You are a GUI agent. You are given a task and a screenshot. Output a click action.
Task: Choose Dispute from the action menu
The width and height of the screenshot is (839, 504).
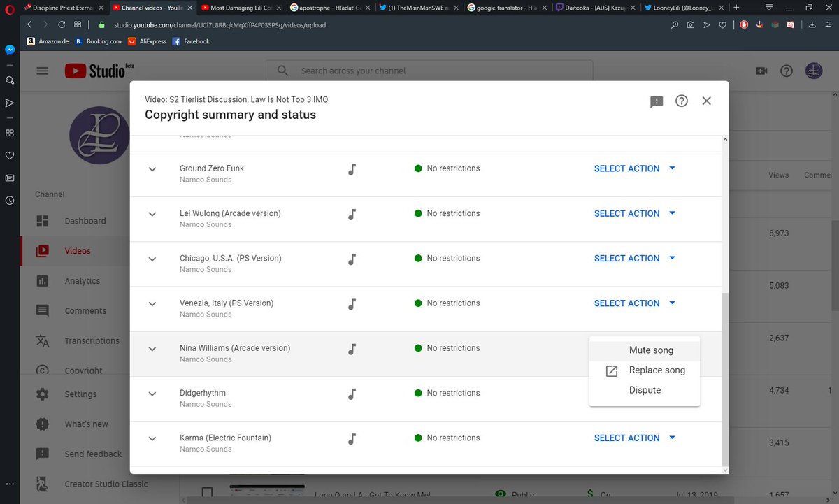[x=645, y=390]
